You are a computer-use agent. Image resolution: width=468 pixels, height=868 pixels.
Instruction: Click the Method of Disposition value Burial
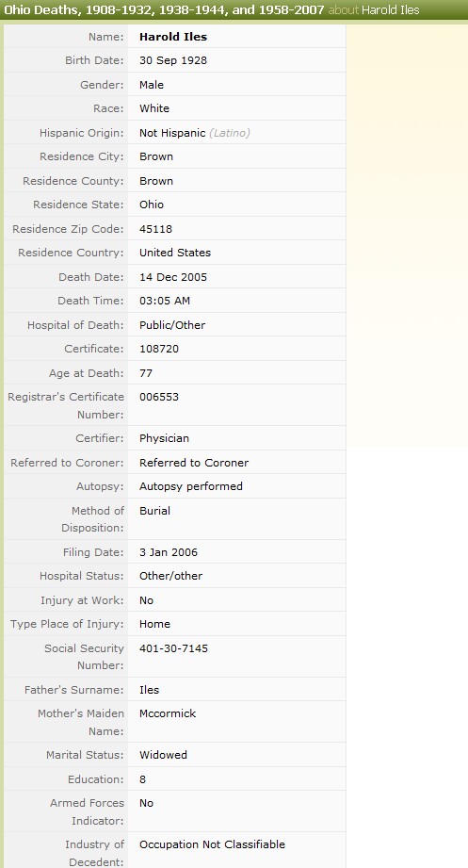[x=154, y=511]
